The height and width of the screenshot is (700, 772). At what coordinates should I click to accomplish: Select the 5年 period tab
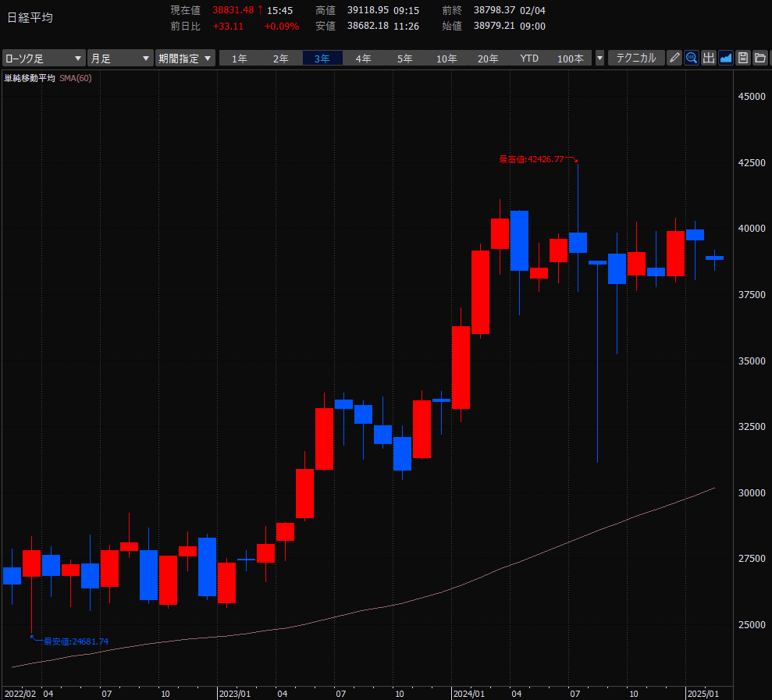pyautogui.click(x=404, y=59)
